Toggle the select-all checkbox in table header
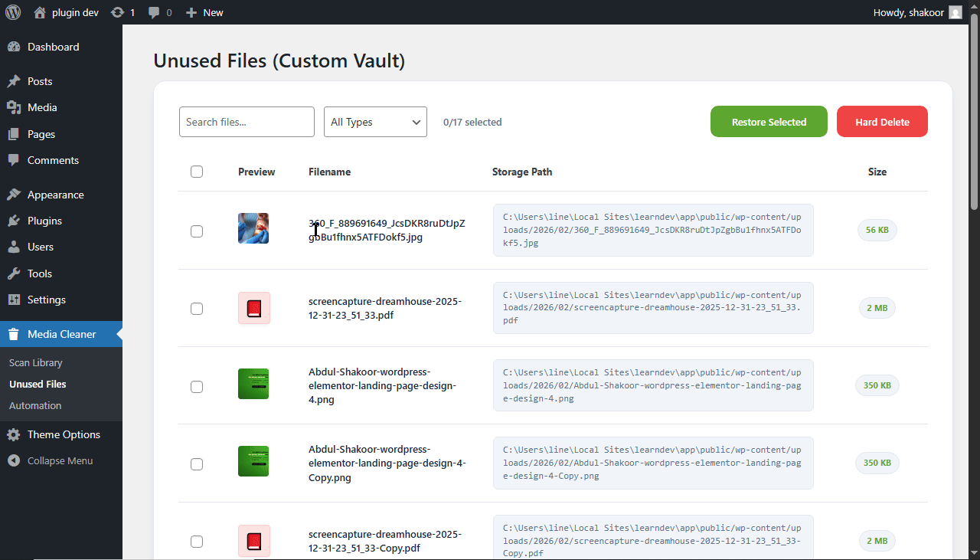The width and height of the screenshot is (980, 560). (x=197, y=172)
